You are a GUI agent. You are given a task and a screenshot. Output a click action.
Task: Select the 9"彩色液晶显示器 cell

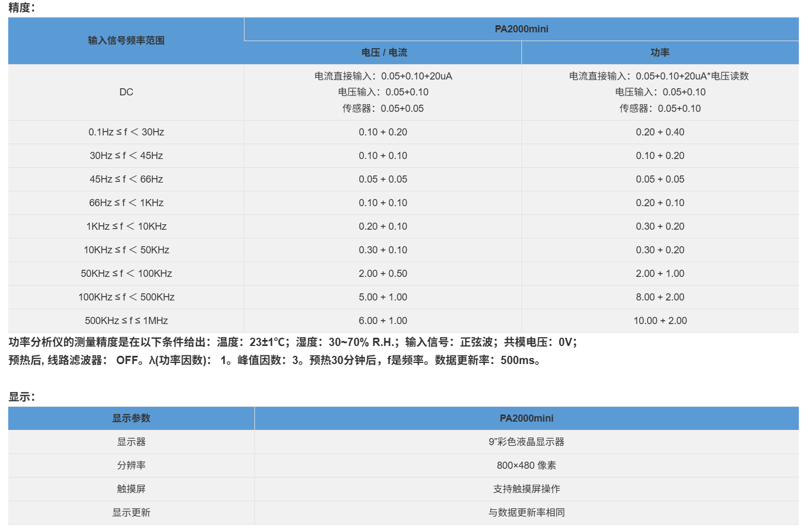tap(526, 442)
